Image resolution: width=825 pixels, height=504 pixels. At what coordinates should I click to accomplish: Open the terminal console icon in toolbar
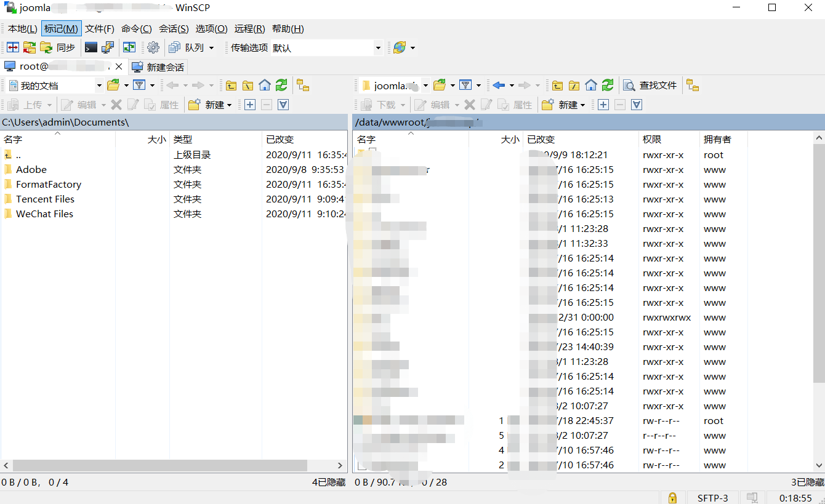click(x=91, y=47)
